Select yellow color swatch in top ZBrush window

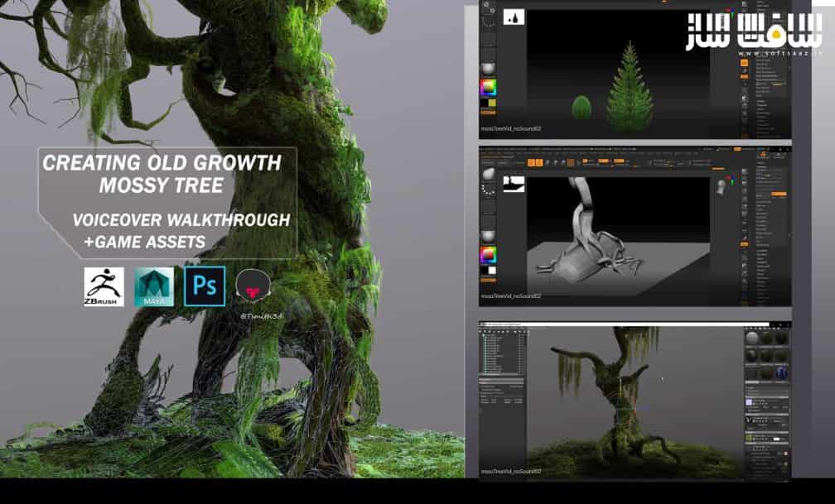coord(491,103)
